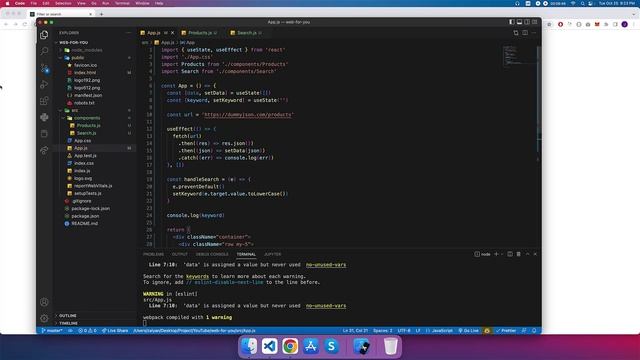Click the feedback icon in status bar
The image size is (640, 360).
pyautogui.click(x=524, y=331)
